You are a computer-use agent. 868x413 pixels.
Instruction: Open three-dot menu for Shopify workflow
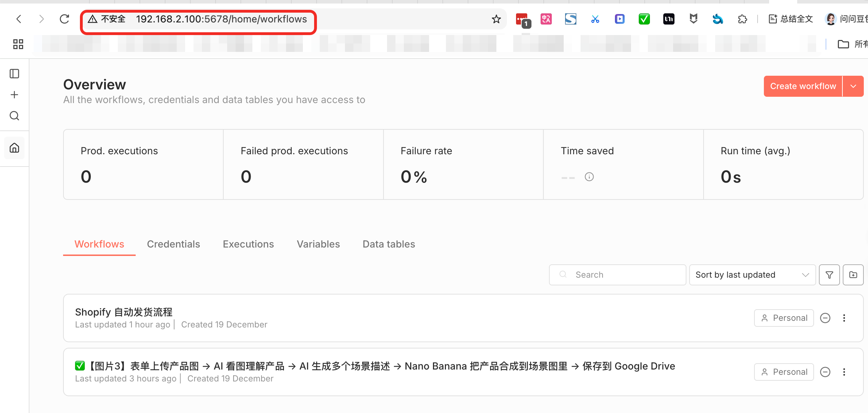pyautogui.click(x=844, y=318)
